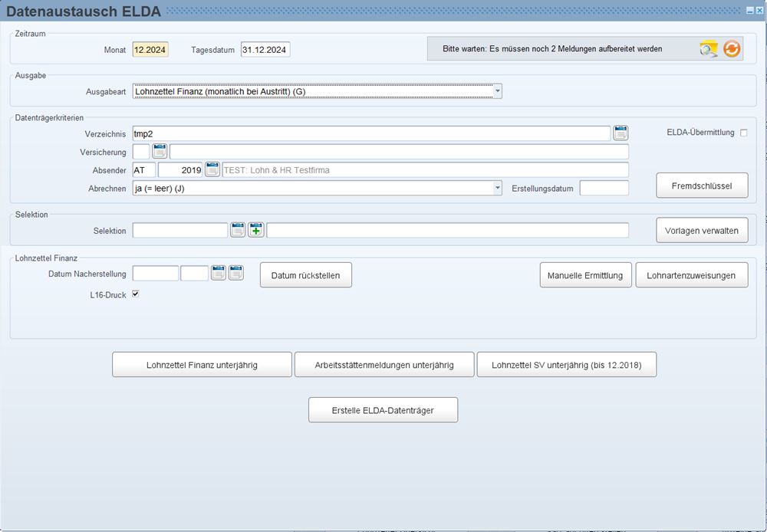This screenshot has width=767, height=532.
Task: Click the 'Bitte warten' status message text
Action: [x=552, y=49]
